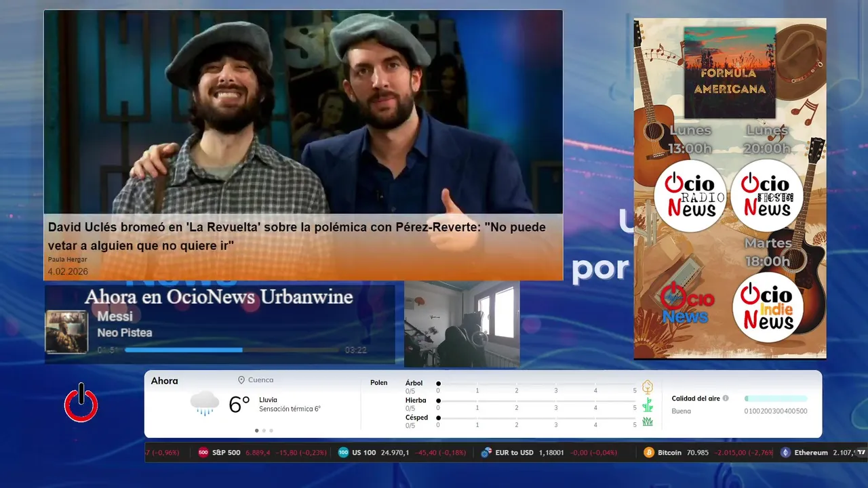The width and height of the screenshot is (868, 488).
Task: Select the first weather carousel dot
Action: 256,430
